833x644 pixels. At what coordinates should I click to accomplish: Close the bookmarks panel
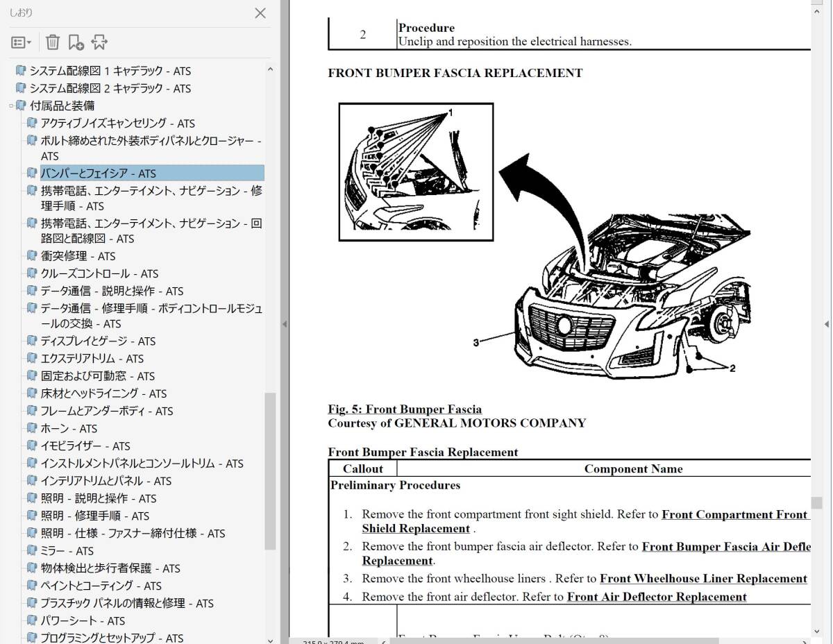260,12
